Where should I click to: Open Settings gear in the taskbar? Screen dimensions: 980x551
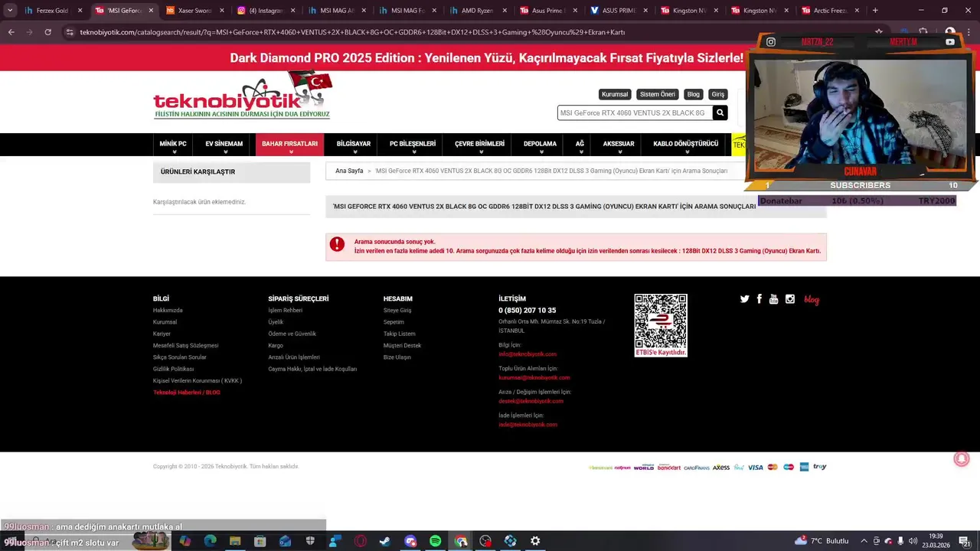point(535,541)
